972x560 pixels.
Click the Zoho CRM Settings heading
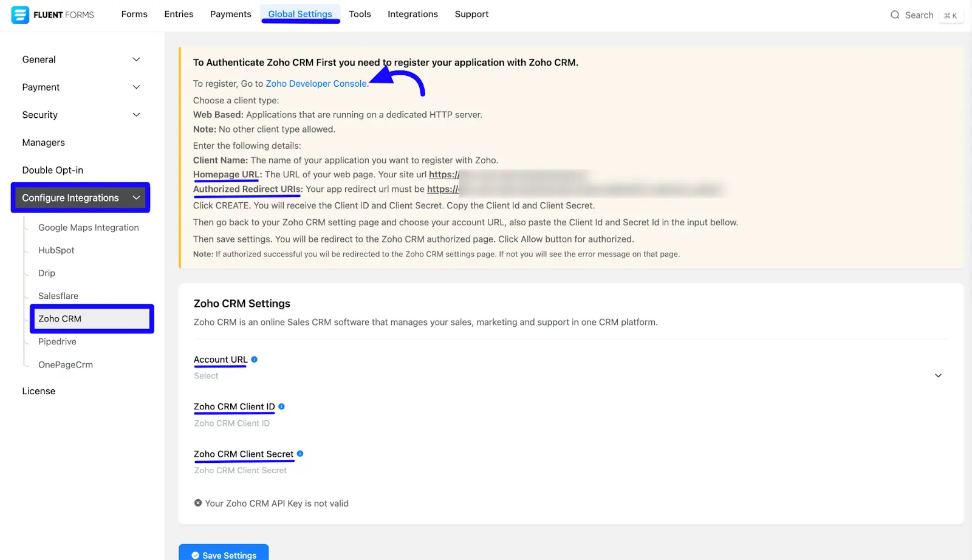(242, 304)
